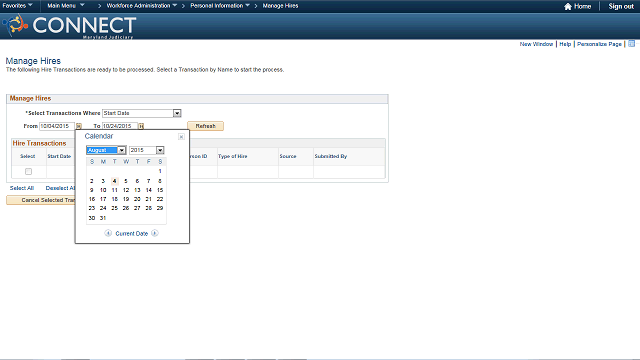Open the From date calendar icon
The width and height of the screenshot is (640, 360).
click(79, 126)
